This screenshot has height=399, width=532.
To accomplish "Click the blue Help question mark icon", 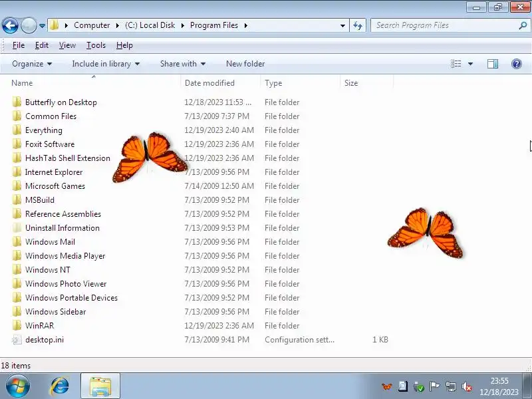I will (517, 64).
